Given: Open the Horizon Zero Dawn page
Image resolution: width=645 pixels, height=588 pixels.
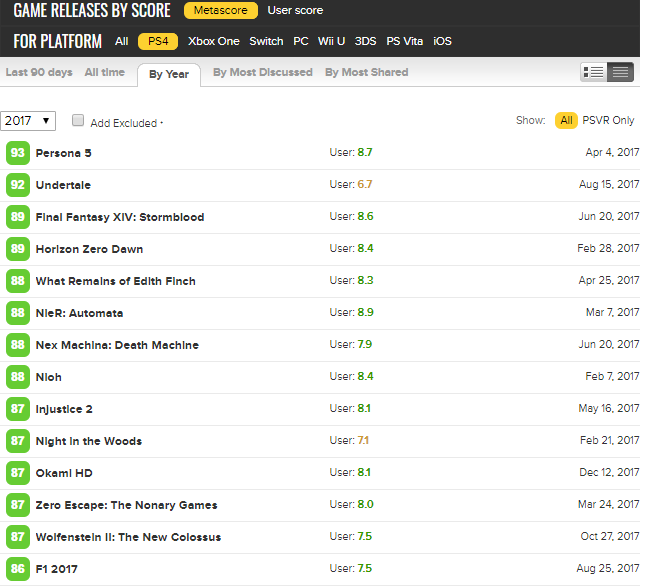Looking at the screenshot, I should (89, 249).
